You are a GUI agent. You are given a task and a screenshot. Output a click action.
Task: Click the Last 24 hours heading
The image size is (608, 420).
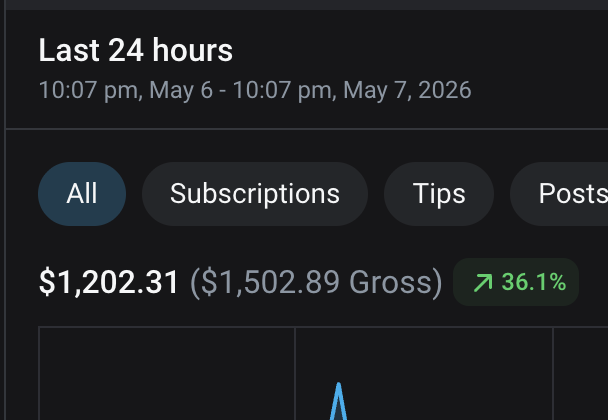(x=136, y=50)
